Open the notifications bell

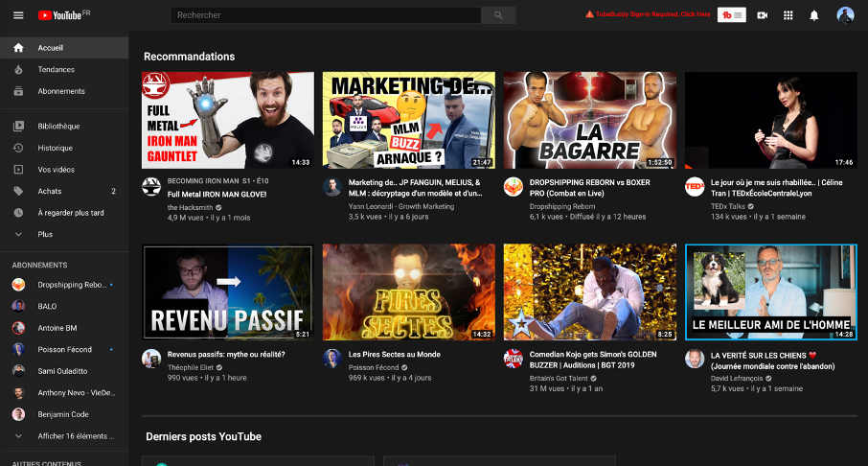[x=813, y=15]
